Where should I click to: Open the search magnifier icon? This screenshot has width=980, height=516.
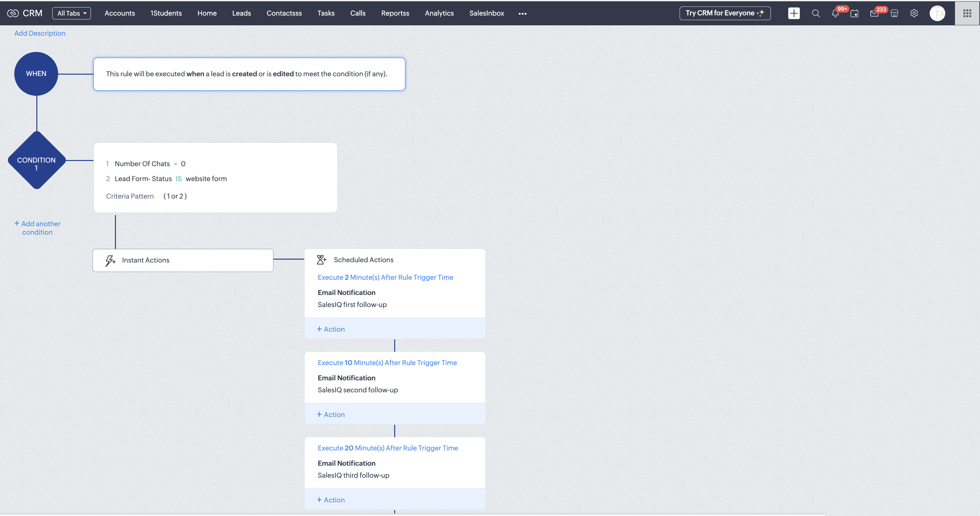pos(816,13)
